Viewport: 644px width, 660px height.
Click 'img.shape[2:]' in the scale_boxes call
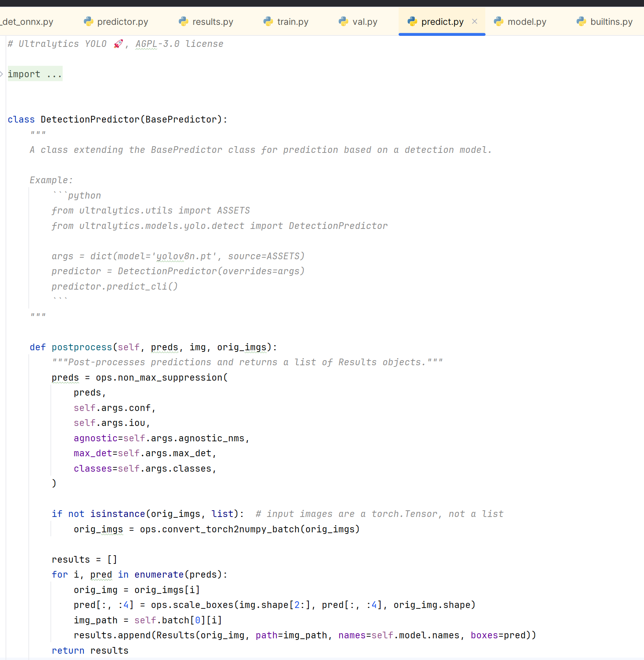coord(275,605)
